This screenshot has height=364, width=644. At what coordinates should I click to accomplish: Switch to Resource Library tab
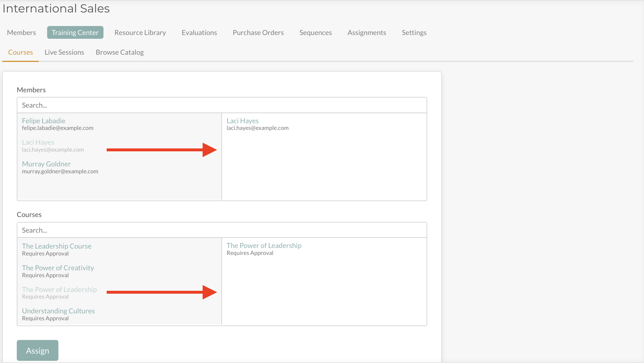(140, 33)
